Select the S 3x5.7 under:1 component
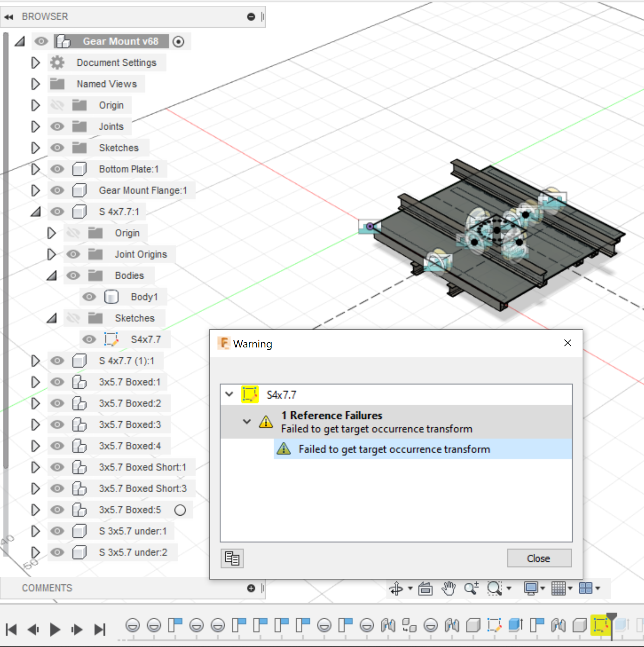Viewport: 644px width, 647px height. [x=133, y=531]
